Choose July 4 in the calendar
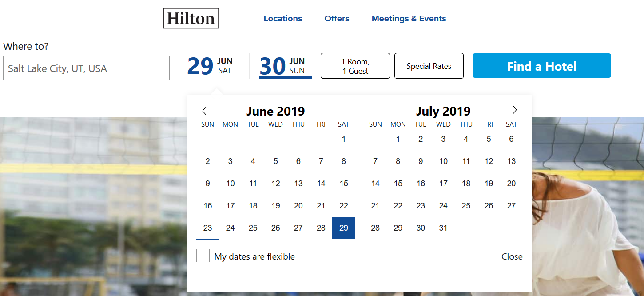 pos(465,139)
